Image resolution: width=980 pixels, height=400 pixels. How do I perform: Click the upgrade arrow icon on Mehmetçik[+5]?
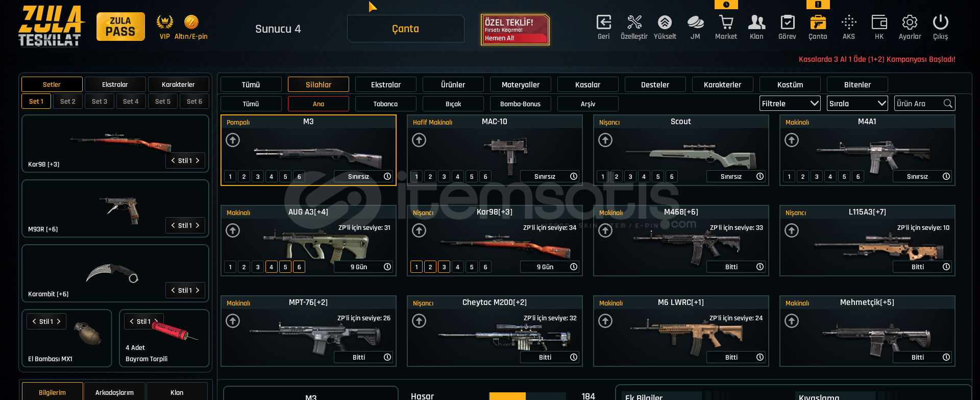pyautogui.click(x=792, y=321)
